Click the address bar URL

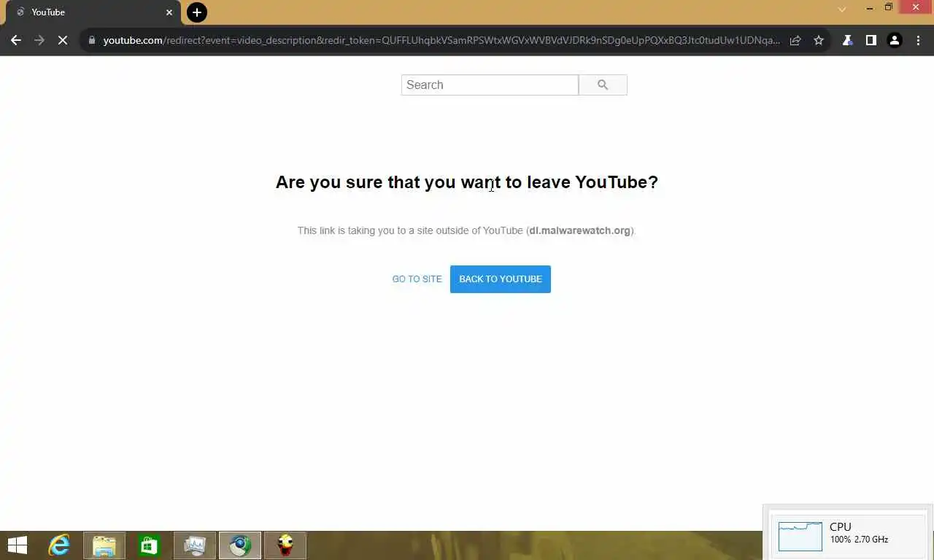pos(441,41)
